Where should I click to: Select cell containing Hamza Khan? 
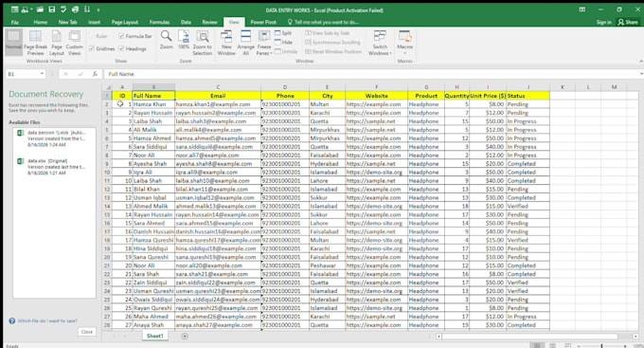pos(153,104)
